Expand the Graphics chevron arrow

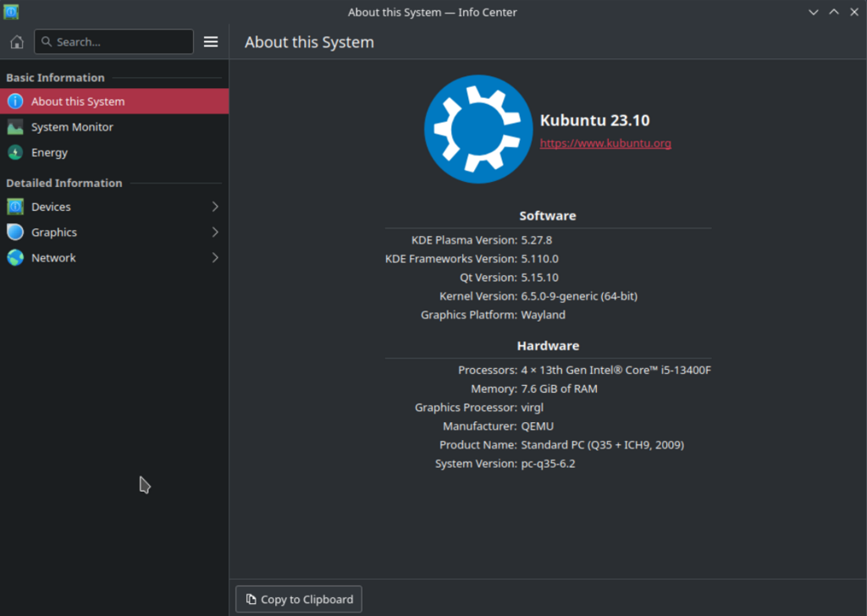(x=215, y=232)
